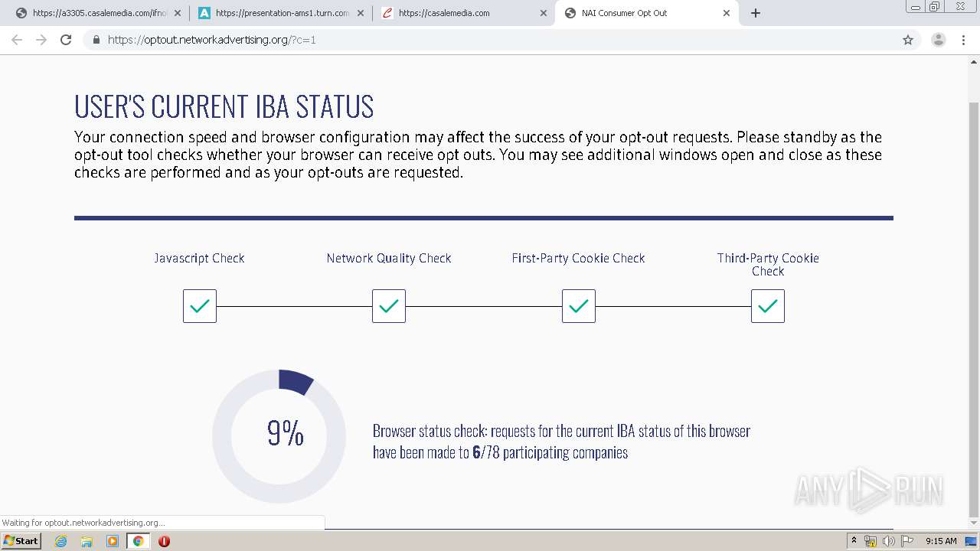Click the Show desktop button on the taskbar

[972, 541]
